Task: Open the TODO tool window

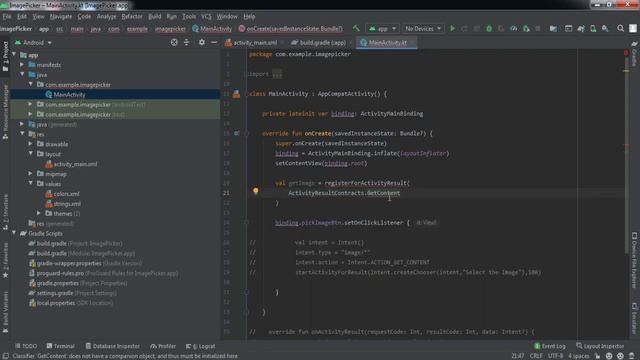Action: click(x=26, y=346)
